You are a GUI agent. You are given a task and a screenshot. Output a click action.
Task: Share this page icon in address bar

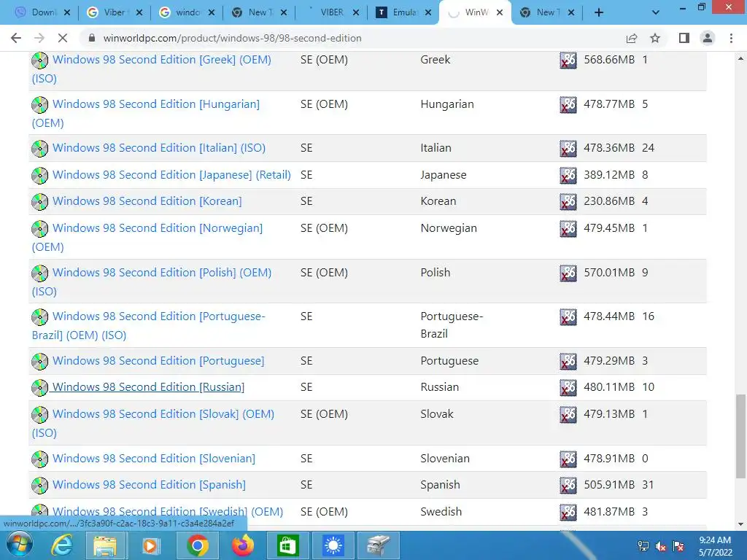tap(632, 38)
